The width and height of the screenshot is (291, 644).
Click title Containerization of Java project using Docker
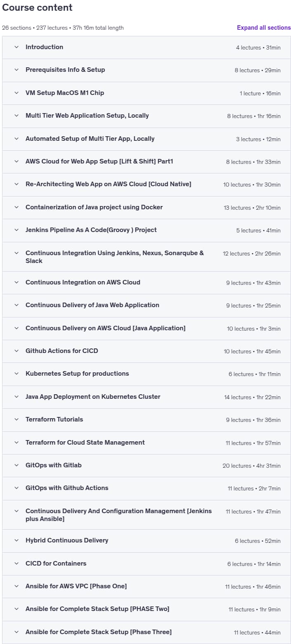point(94,207)
